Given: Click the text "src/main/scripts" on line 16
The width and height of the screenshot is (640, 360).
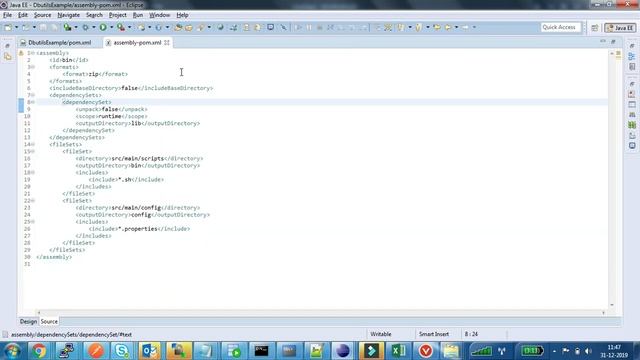Looking at the screenshot, I should click(138, 158).
